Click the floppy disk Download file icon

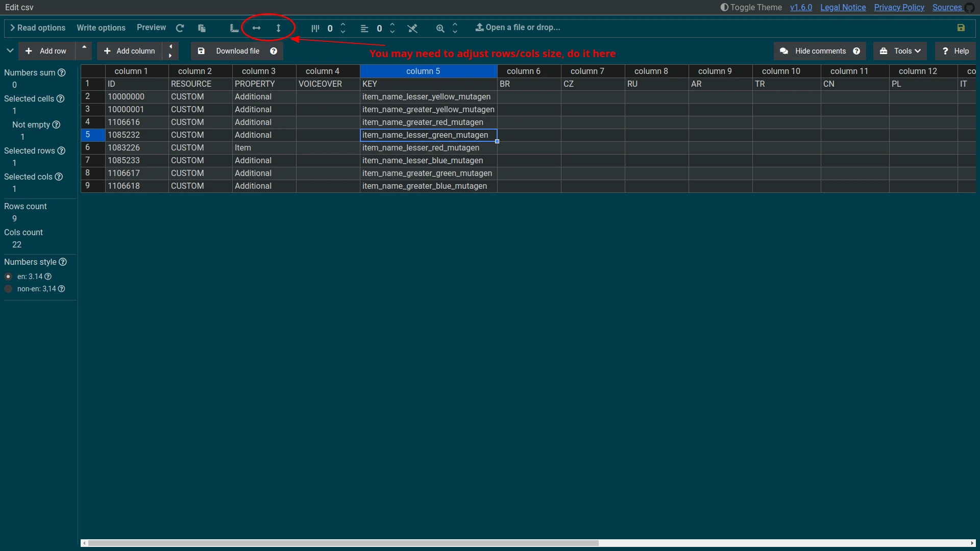coord(201,51)
